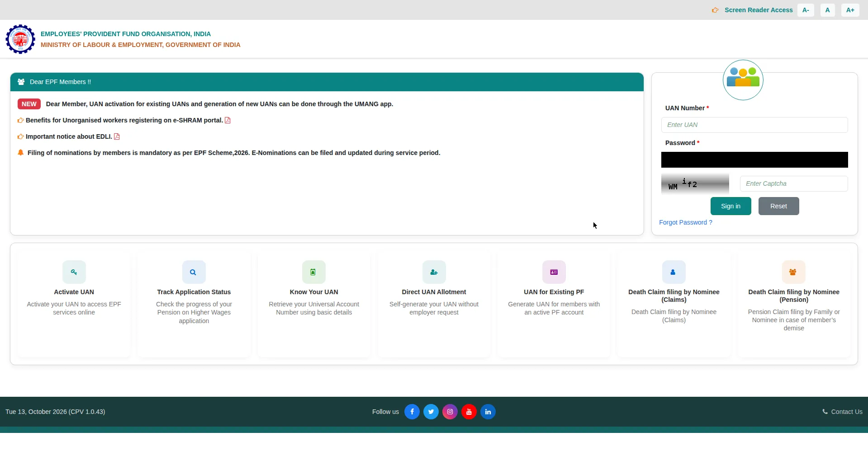Click the Important notice about EDLI text

coord(69,136)
